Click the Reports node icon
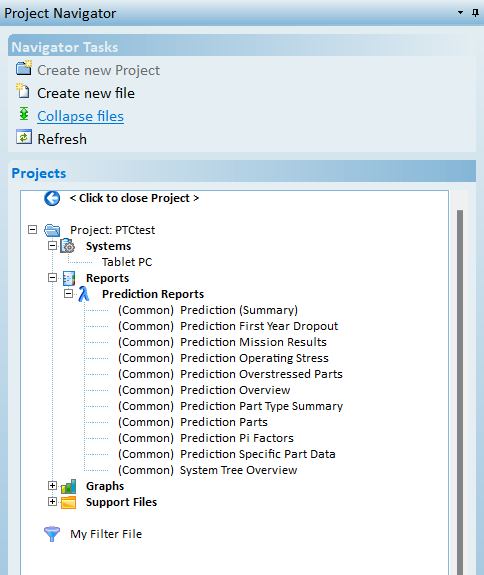 [69, 278]
